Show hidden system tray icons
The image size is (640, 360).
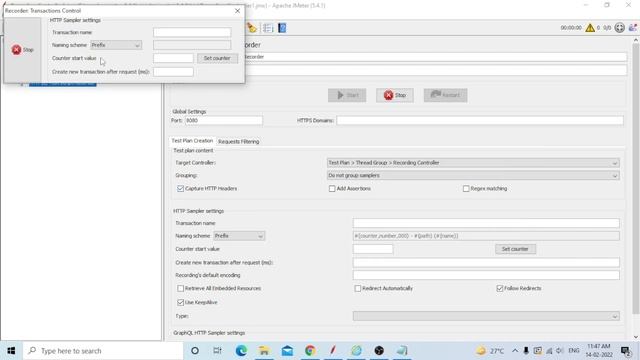click(x=515, y=351)
